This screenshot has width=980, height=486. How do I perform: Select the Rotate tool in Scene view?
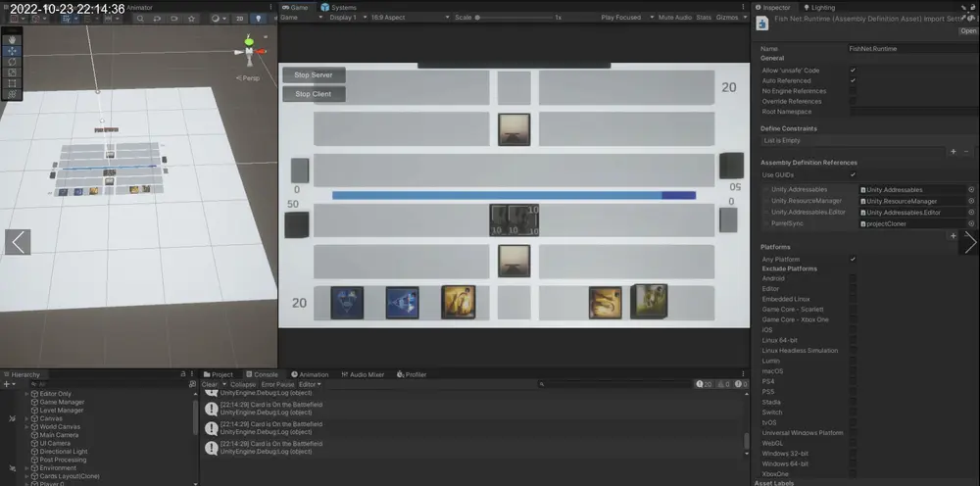click(x=13, y=62)
